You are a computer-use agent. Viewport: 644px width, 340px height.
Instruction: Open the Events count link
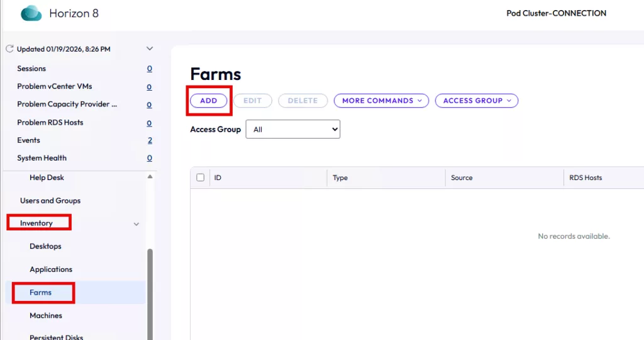[150, 140]
